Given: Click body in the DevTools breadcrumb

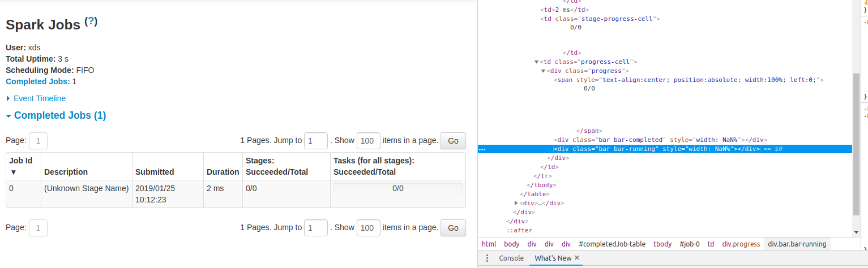Looking at the screenshot, I should tap(512, 244).
